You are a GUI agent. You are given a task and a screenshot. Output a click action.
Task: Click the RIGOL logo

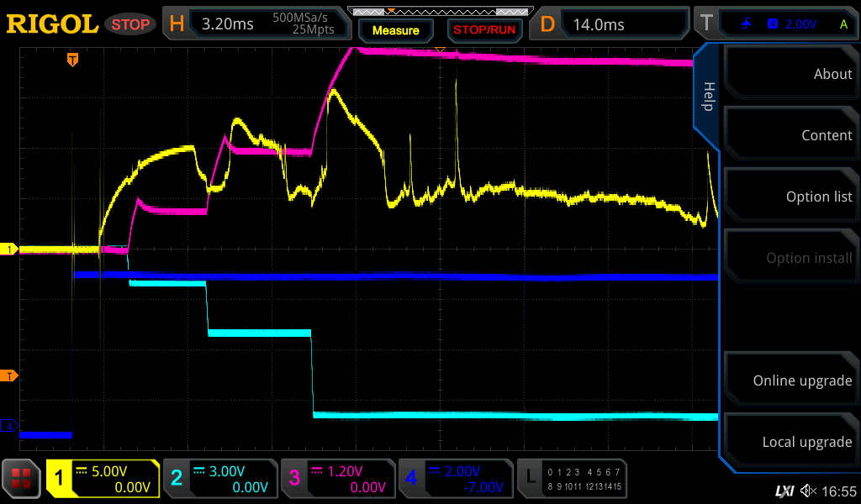pyautogui.click(x=52, y=24)
